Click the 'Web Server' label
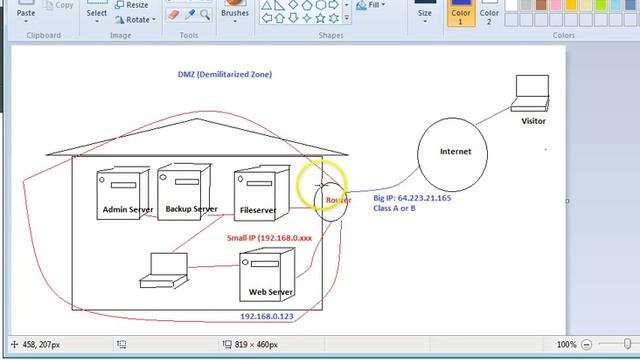Screen dimensions: 640x360 click(x=271, y=292)
